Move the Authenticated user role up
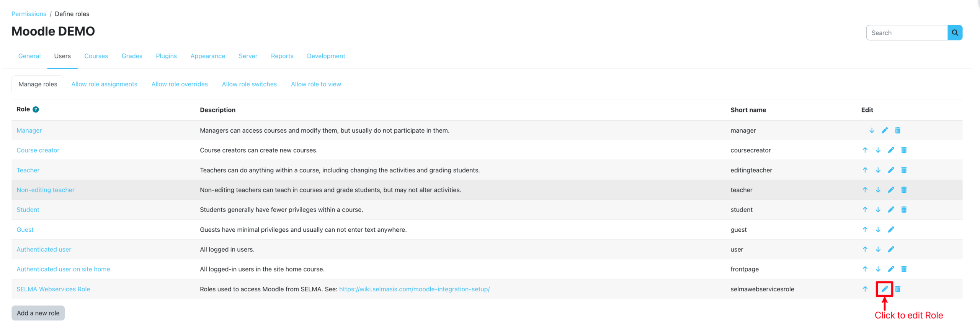 865,249
